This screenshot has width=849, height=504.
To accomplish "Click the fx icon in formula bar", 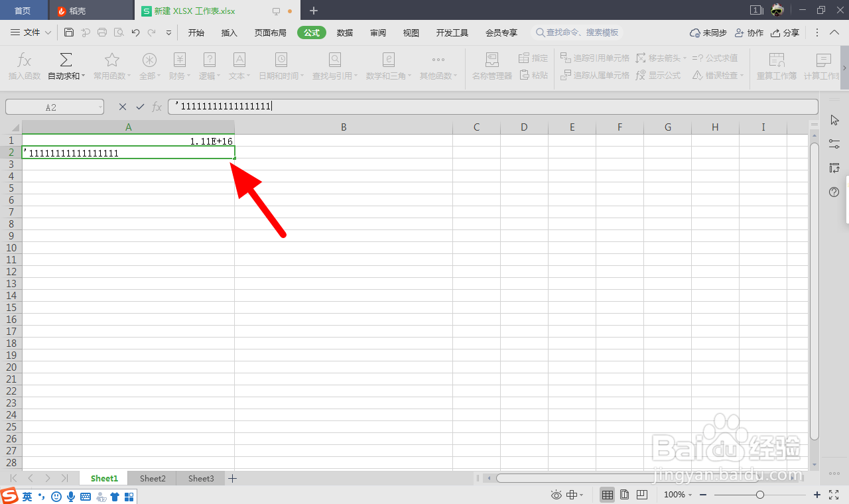I will point(157,107).
